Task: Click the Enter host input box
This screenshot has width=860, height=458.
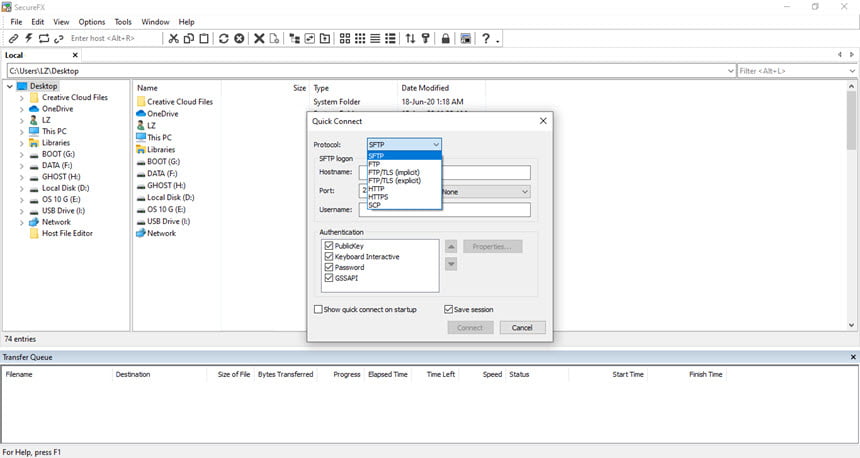Action: [115, 38]
